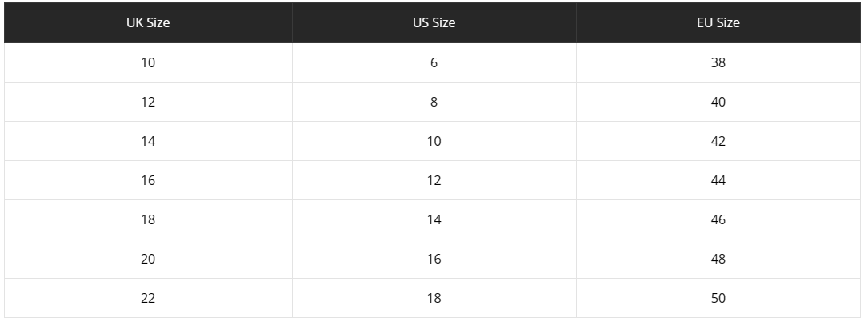
Task: Select UK size 10 cell
Action: point(148,62)
